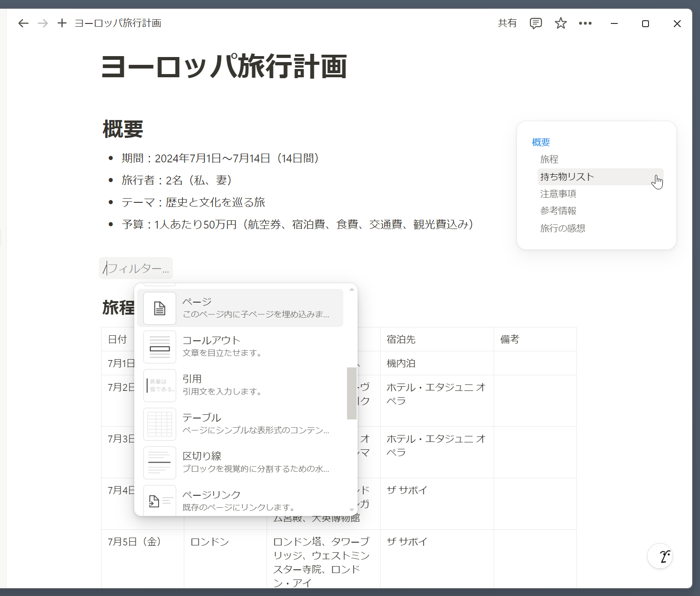This screenshot has height=596, width=700.
Task: Select コールアウト block from slash menu
Action: [240, 346]
